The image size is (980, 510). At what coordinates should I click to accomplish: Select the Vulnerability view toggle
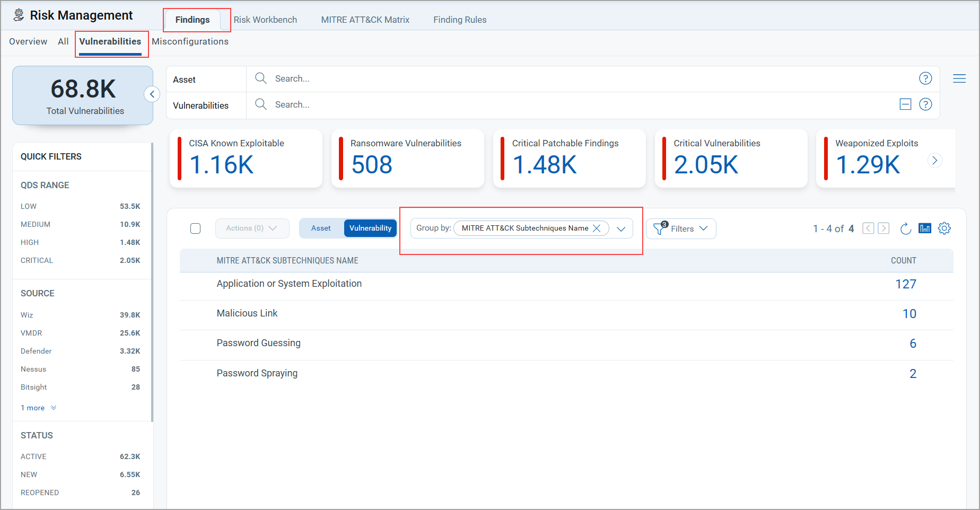coord(370,228)
